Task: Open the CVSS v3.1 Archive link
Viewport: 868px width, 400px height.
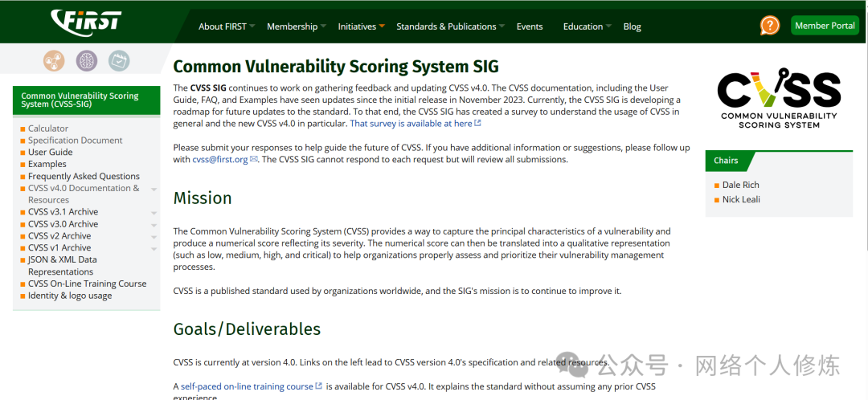Action: click(x=63, y=212)
